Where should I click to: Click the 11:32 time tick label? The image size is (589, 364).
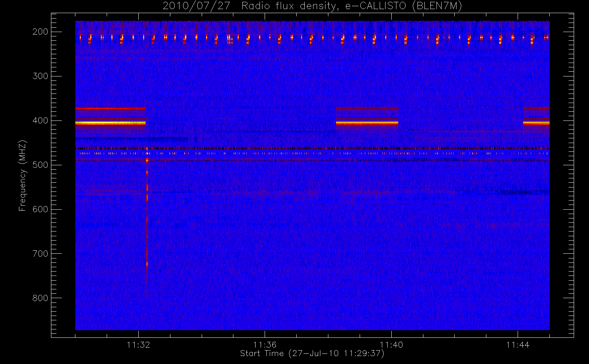(x=138, y=345)
